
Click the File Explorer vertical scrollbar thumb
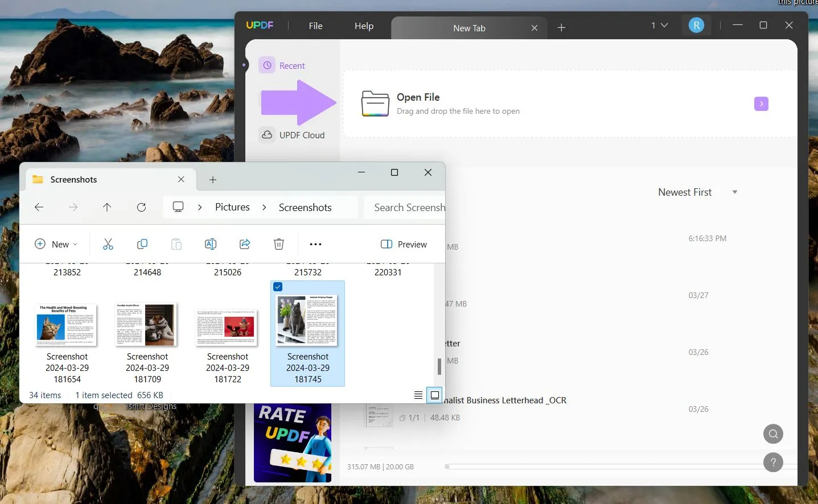point(439,366)
